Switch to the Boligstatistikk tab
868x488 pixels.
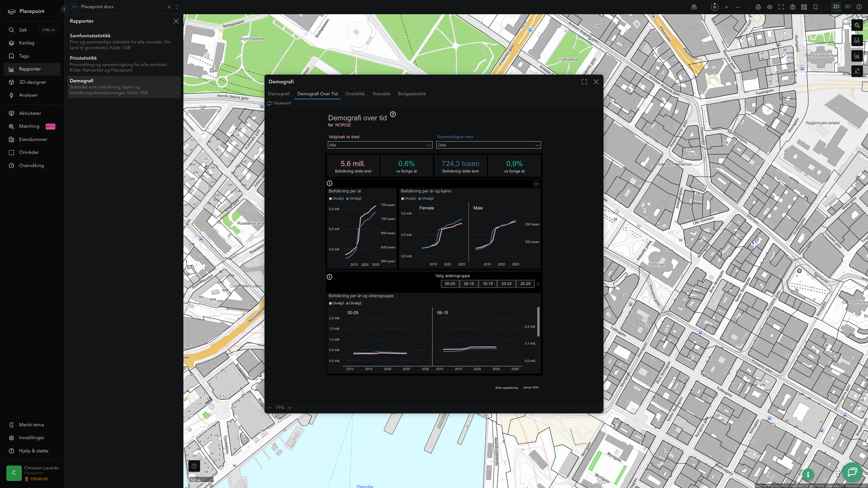pyautogui.click(x=412, y=94)
